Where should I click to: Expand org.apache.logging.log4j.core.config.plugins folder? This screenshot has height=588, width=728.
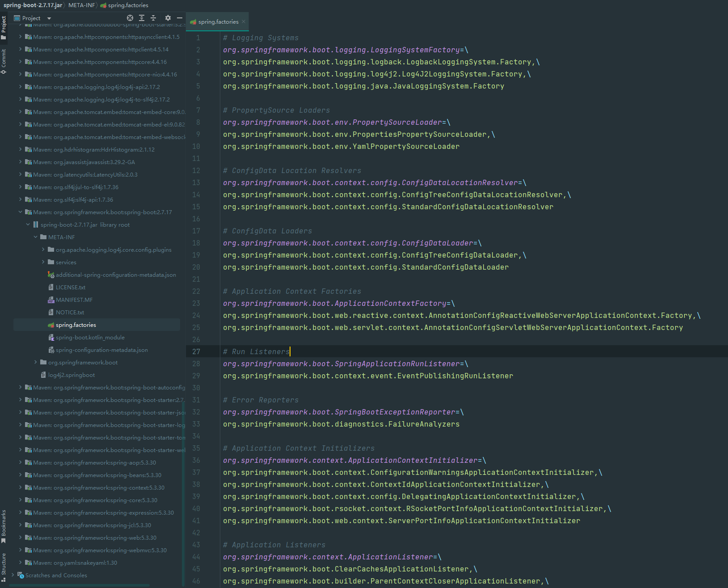point(43,250)
